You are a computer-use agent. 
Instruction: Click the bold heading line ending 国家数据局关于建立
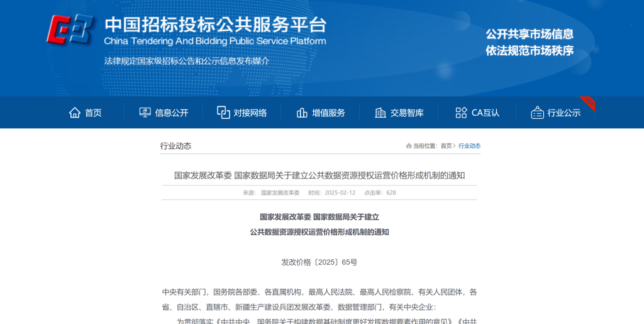click(319, 217)
